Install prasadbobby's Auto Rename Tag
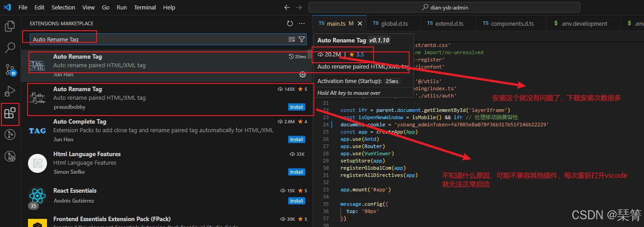644x227 pixels. coord(296,107)
